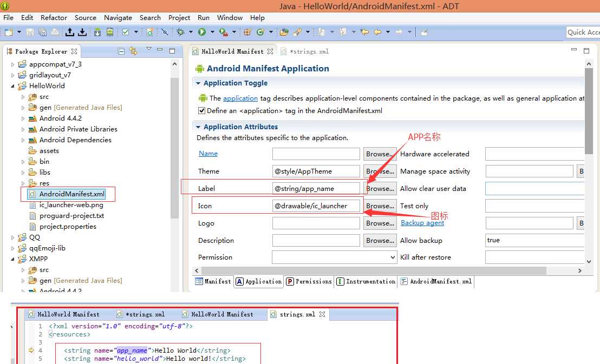The image size is (600, 364).
Task: Expand the HelloWorld src folder
Action: (x=23, y=97)
